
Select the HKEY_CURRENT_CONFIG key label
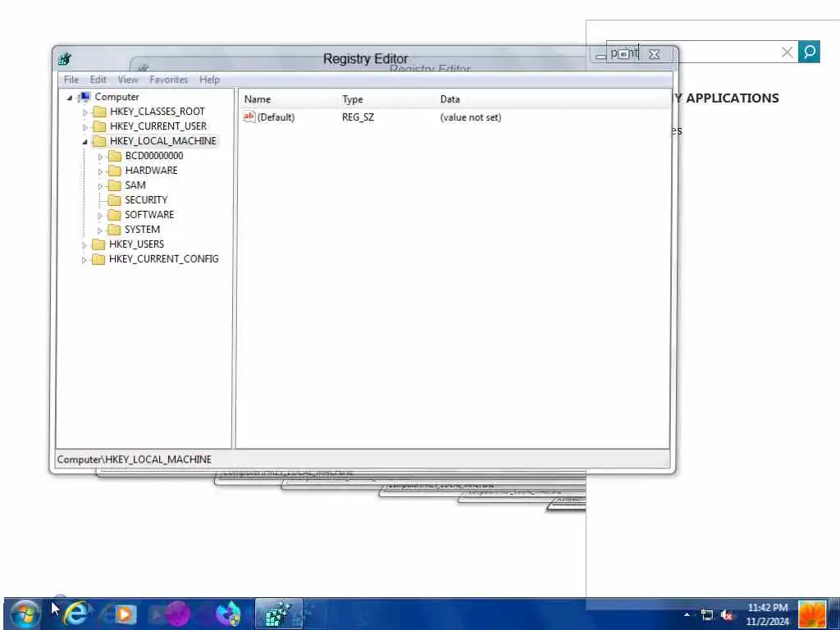pyautogui.click(x=163, y=258)
